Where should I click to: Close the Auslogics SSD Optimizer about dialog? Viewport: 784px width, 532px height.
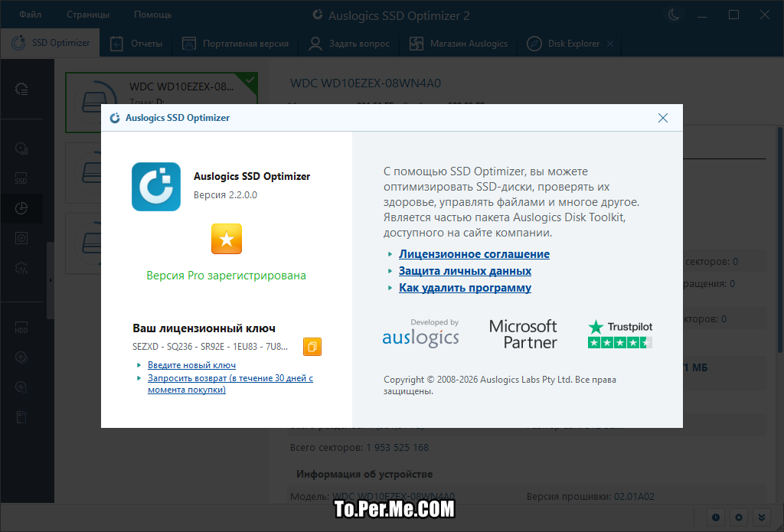[x=662, y=118]
